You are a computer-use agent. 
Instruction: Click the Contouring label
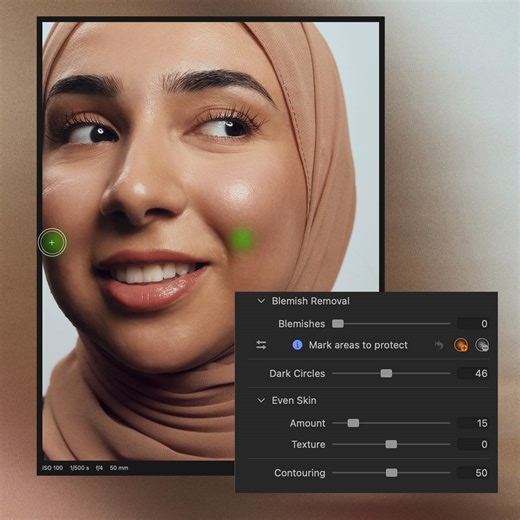(300, 473)
